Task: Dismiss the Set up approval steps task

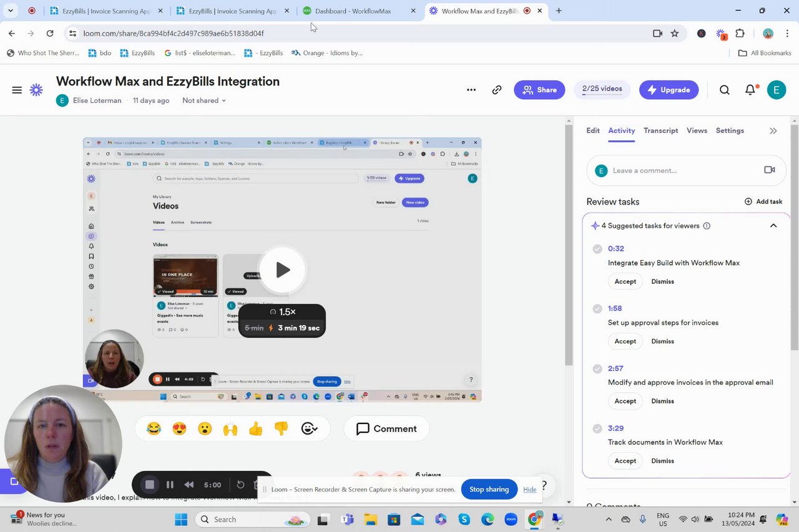Action: pos(662,341)
